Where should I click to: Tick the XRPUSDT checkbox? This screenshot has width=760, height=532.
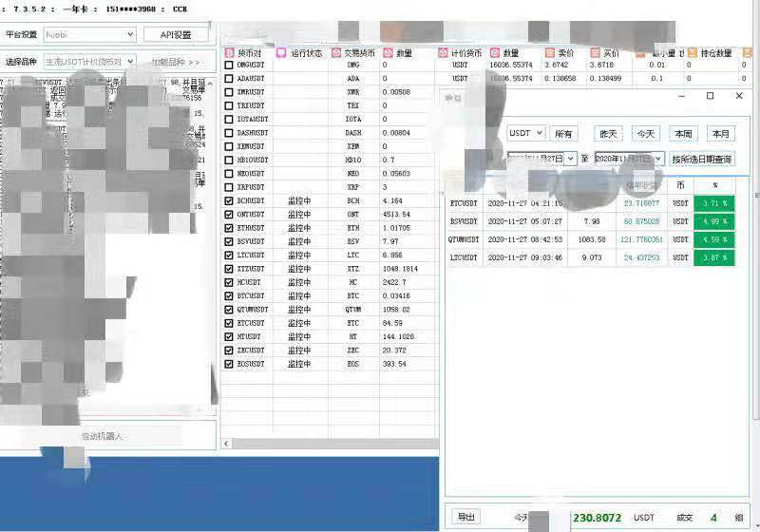pos(229,186)
